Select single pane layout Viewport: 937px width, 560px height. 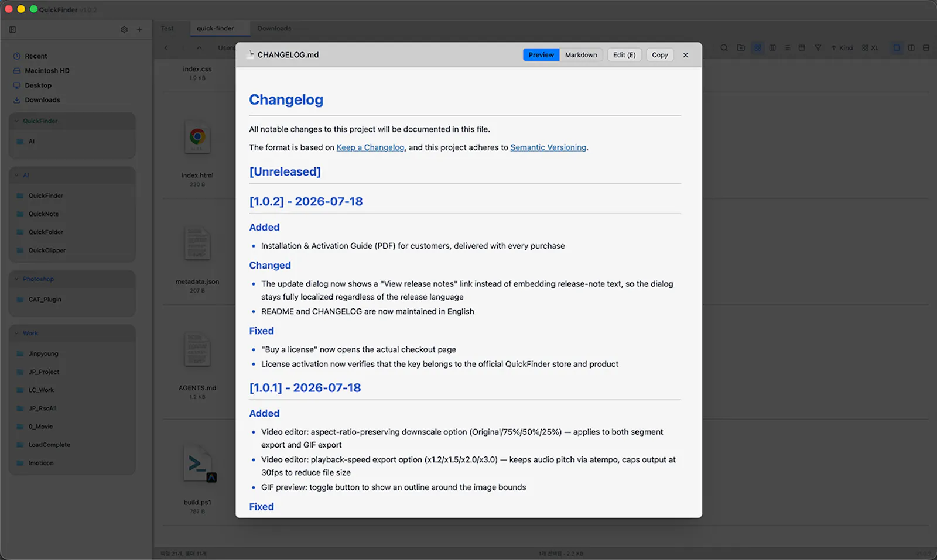pyautogui.click(x=897, y=48)
